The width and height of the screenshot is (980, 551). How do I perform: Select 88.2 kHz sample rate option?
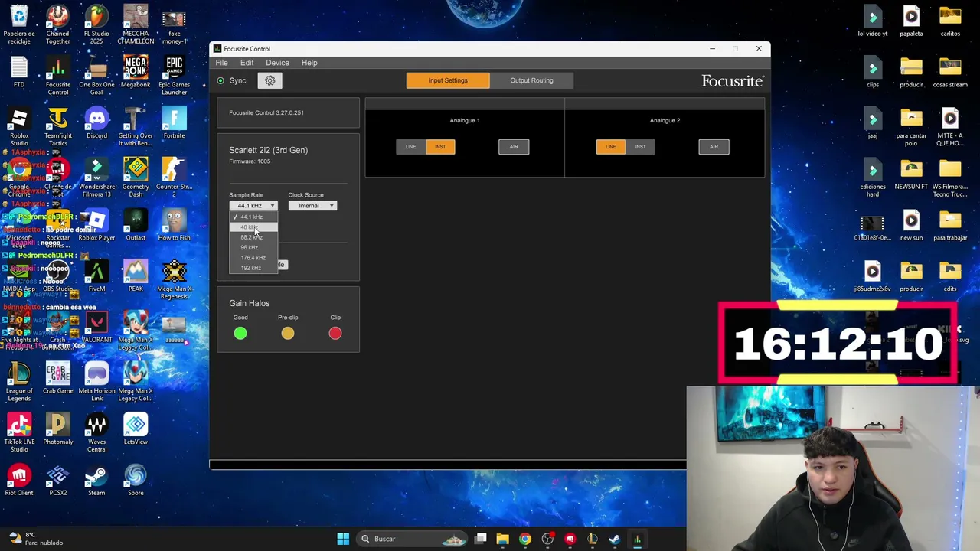[x=253, y=237]
